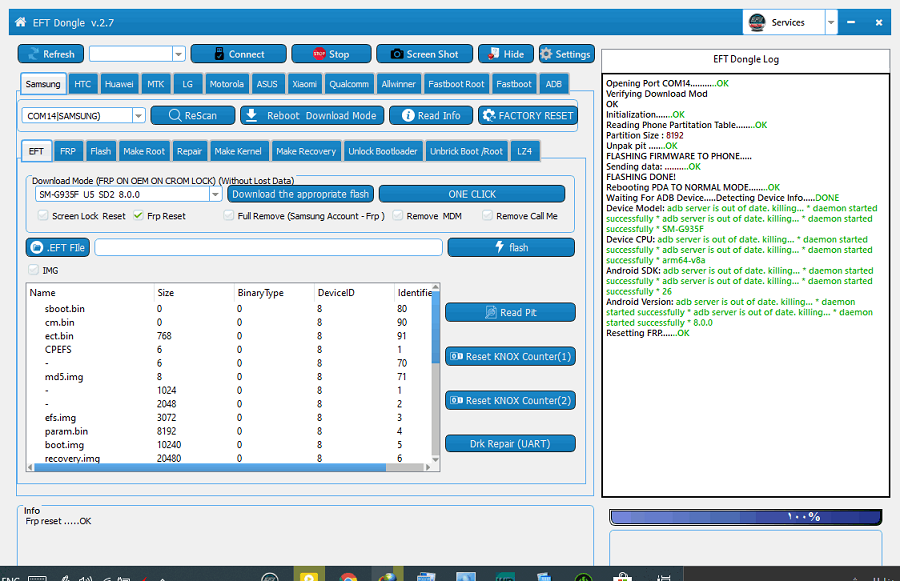The height and width of the screenshot is (581, 900).
Task: Select the sboot.bin row
Action: (x=229, y=309)
